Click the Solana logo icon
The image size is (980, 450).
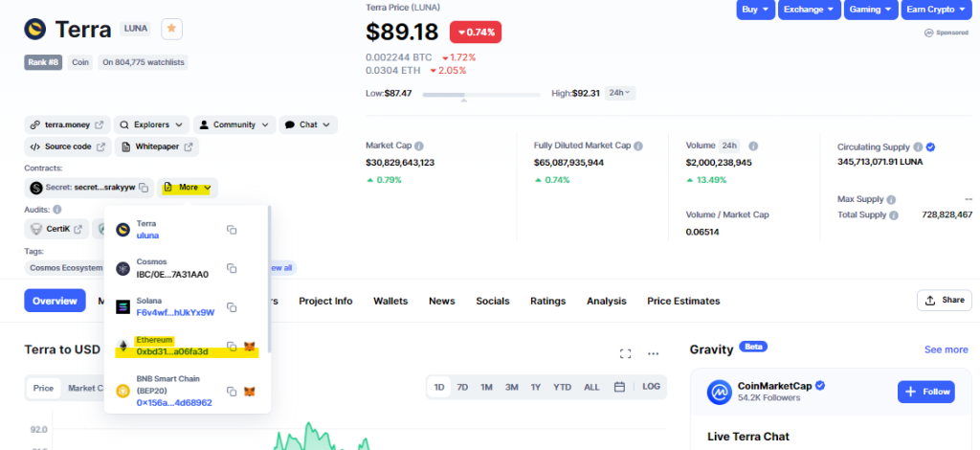[x=123, y=307]
